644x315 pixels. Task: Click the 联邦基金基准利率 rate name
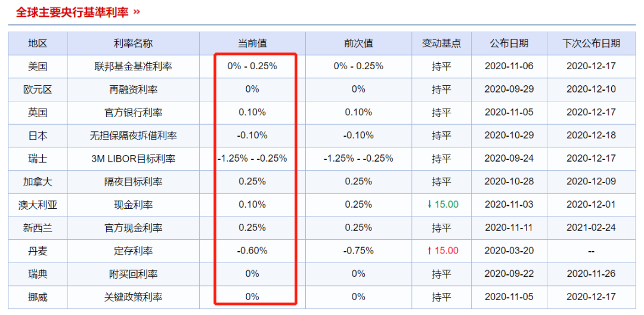(x=133, y=66)
